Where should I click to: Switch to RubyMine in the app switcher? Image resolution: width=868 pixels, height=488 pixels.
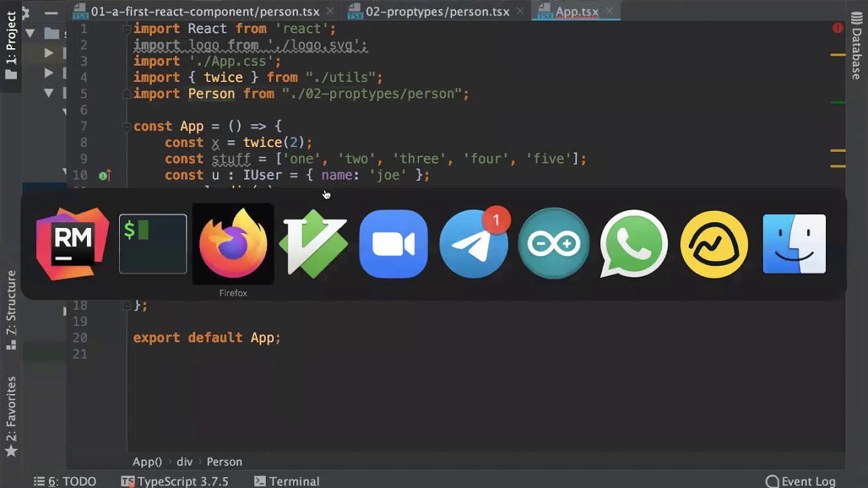click(73, 244)
